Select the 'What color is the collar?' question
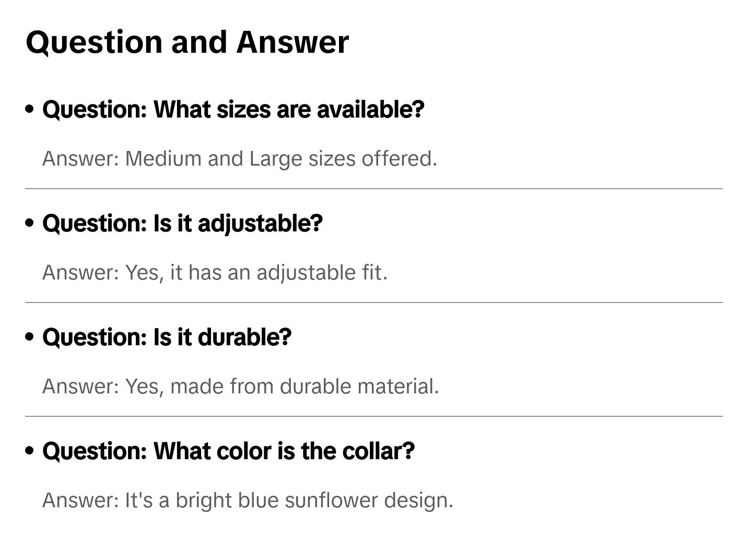Screen dimensions: 748x560 point(228,451)
